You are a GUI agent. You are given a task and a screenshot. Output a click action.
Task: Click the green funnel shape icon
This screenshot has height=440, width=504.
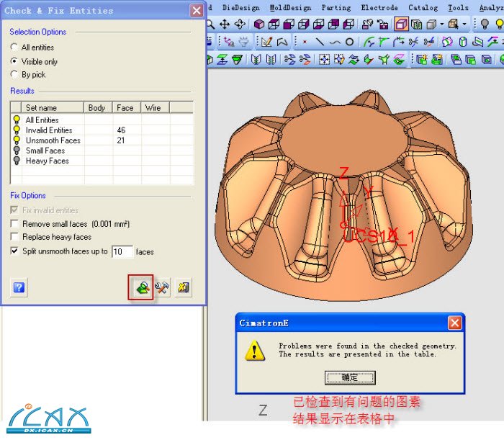237,60
